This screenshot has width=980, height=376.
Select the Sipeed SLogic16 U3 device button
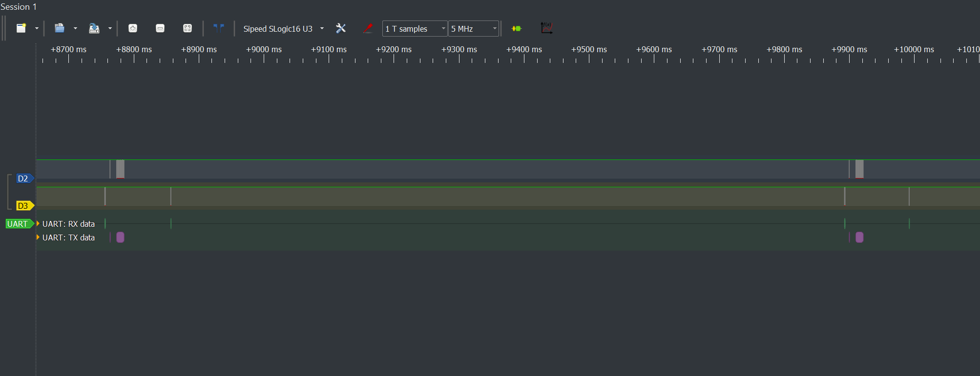click(278, 29)
